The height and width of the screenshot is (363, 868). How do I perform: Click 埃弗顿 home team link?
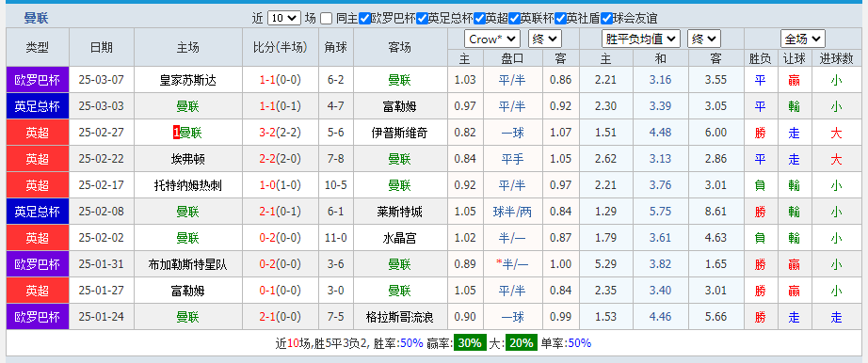coord(188,159)
